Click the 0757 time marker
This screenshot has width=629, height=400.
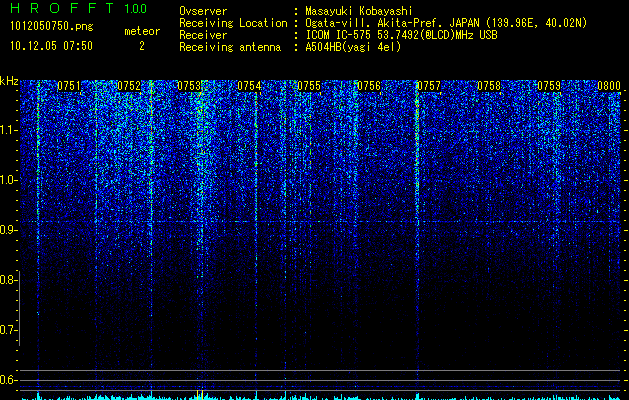coord(429,86)
